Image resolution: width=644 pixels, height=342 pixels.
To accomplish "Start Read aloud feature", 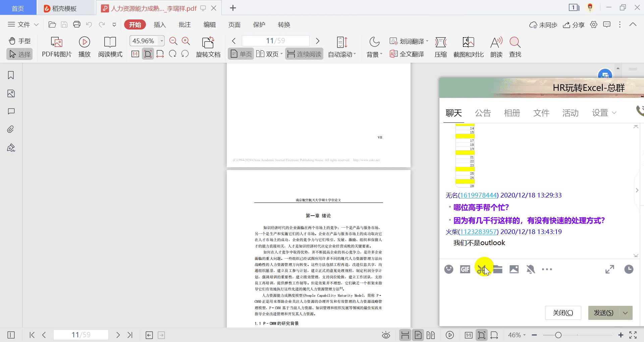I will point(496,47).
